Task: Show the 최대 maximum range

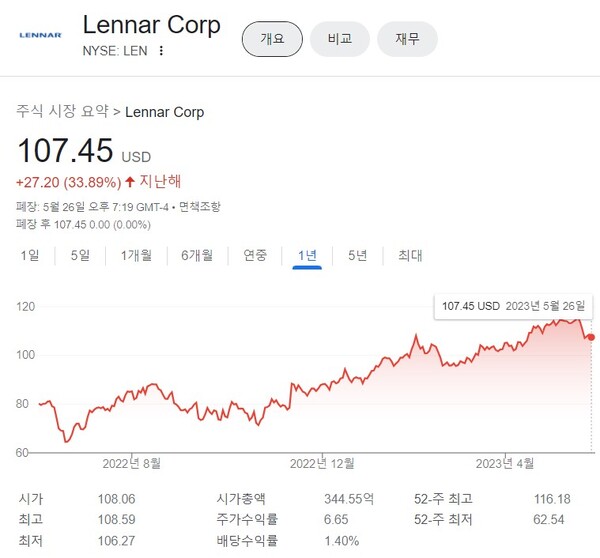Action: tap(410, 256)
